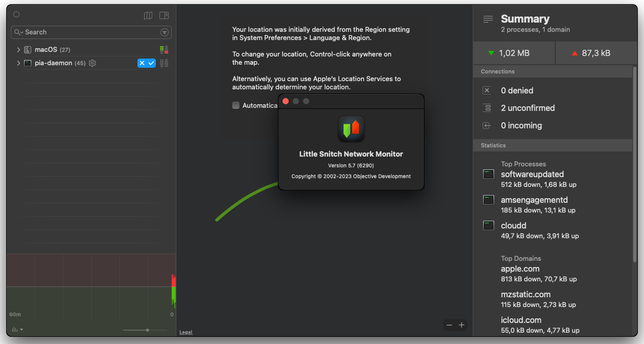Allow pia-daemon connections with checkmark toggle

[151, 63]
